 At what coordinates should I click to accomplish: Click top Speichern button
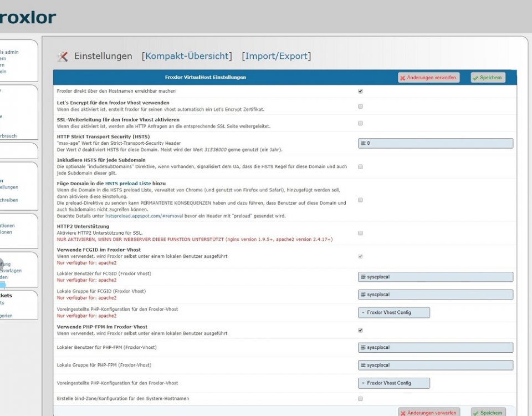[x=488, y=78]
